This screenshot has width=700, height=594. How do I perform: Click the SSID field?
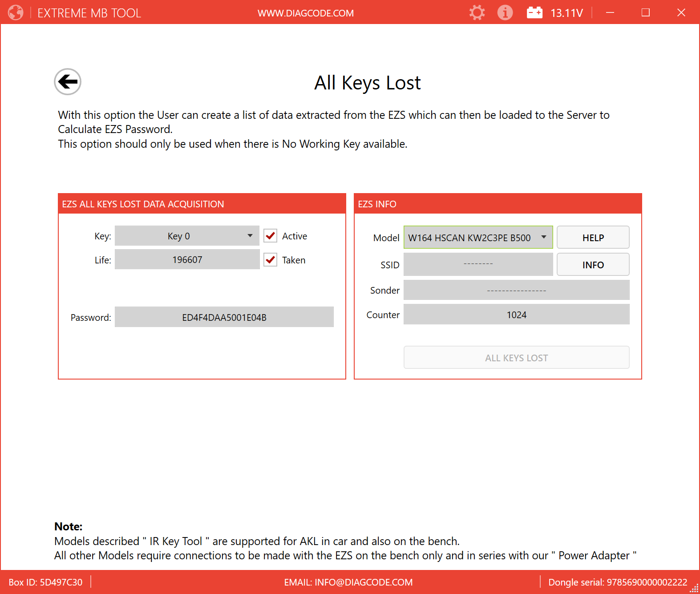[478, 265]
